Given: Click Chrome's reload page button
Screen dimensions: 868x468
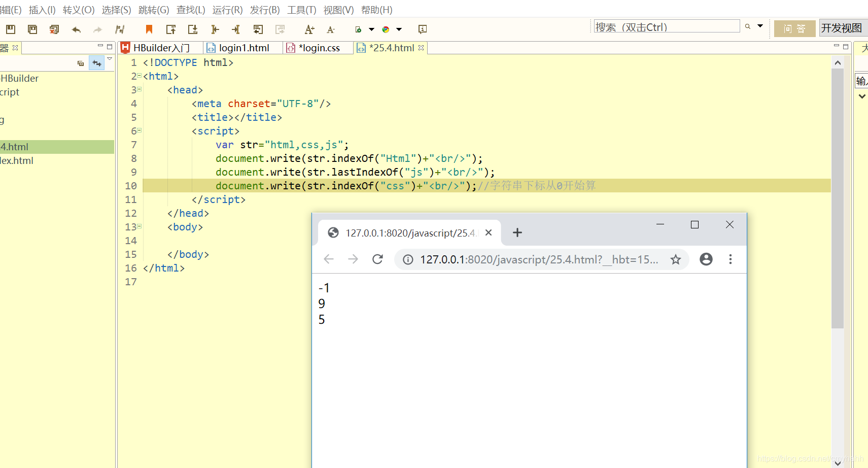Looking at the screenshot, I should coord(377,259).
